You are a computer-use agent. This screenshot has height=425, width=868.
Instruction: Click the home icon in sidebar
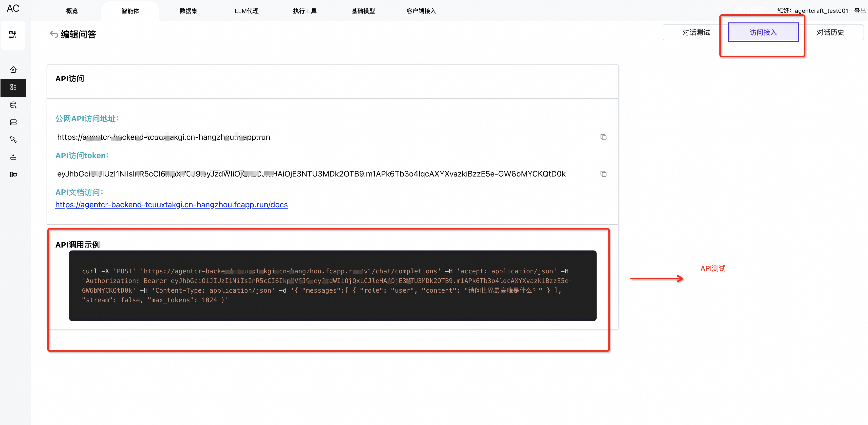(x=13, y=70)
